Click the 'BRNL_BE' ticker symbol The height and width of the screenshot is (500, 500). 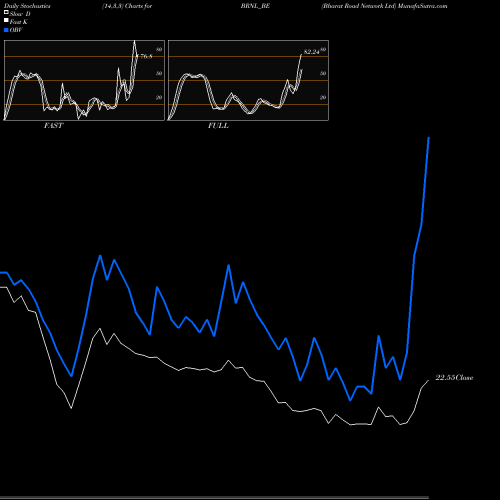pos(255,6)
